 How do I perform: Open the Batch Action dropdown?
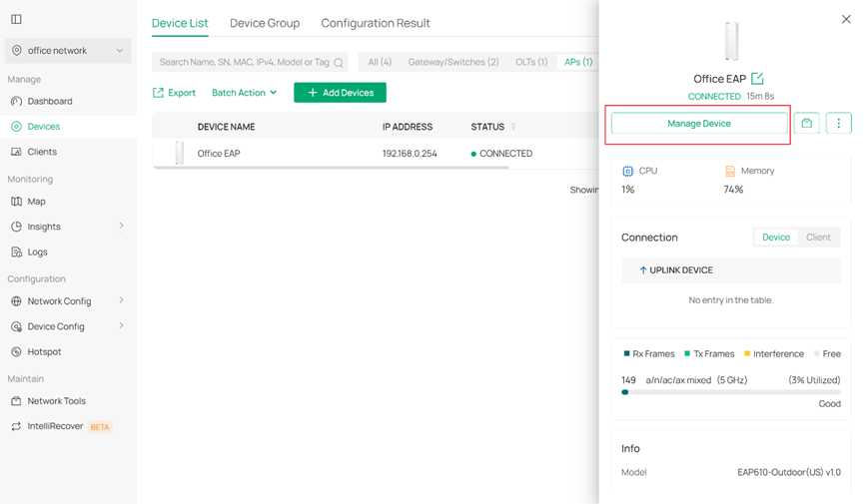(x=244, y=93)
